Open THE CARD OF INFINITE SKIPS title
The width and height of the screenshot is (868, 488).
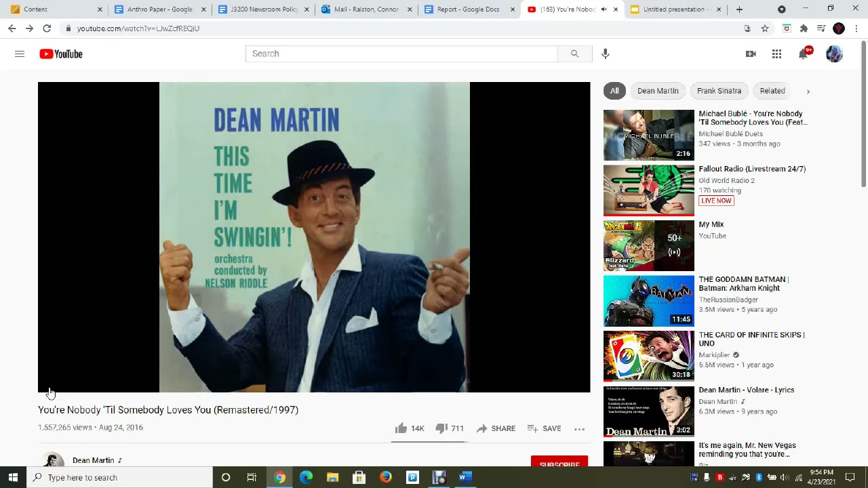coord(751,339)
